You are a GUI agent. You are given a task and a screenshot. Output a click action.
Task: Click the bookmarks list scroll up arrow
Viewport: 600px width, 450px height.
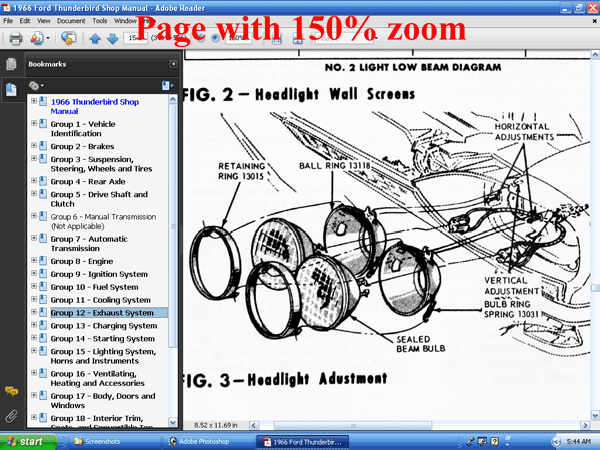pyautogui.click(x=173, y=100)
